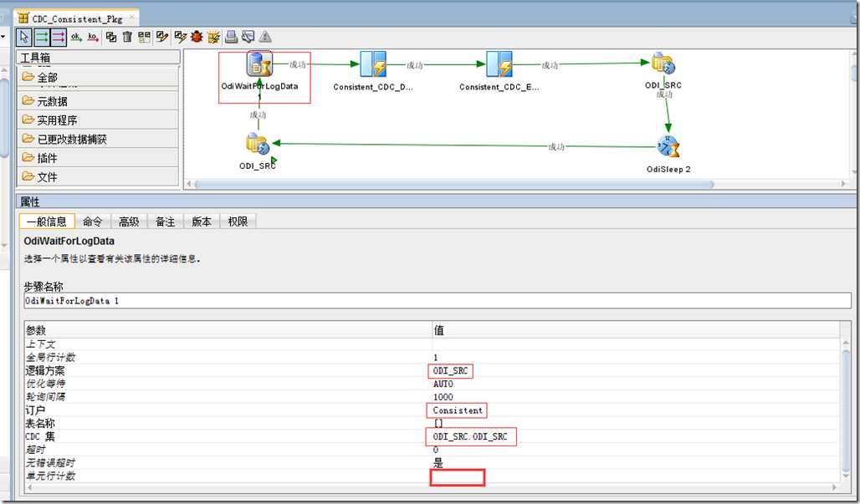
Task: Click the 成功 label between OdiSleep 2 and ODI_SRC
Action: (556, 147)
